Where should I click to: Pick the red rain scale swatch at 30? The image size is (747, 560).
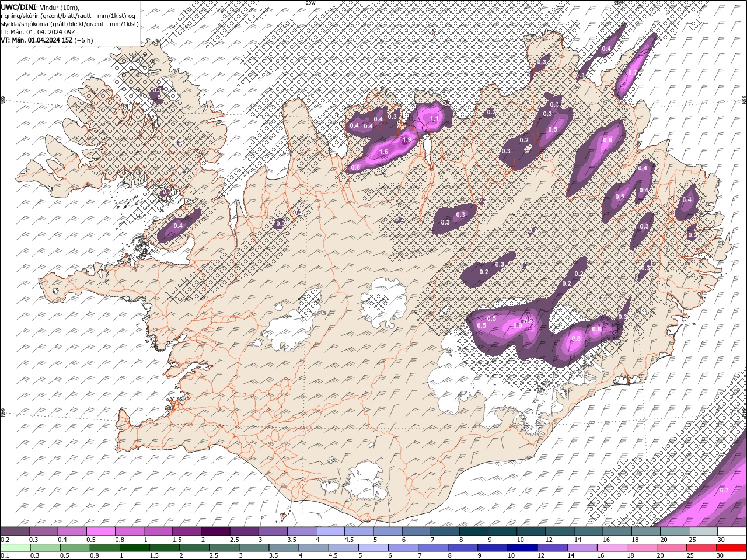coord(731,548)
